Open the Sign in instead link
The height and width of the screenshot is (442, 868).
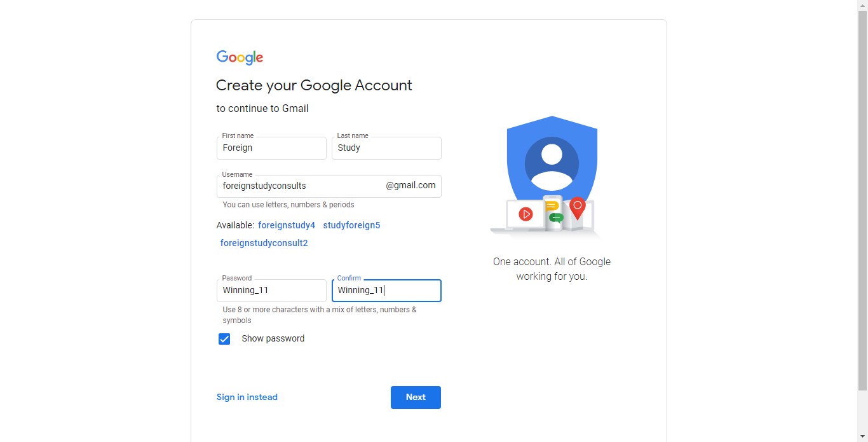point(247,397)
